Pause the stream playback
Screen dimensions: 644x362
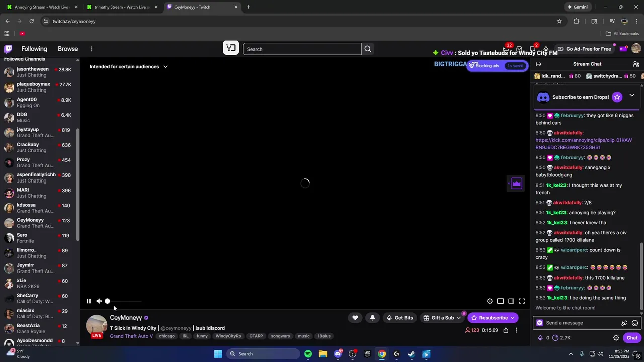89,301
